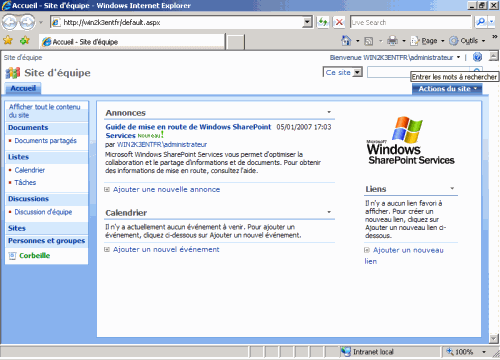This screenshot has width=500, height=360.
Task: Click the Add to Favorites star icon
Action: click(x=25, y=41)
